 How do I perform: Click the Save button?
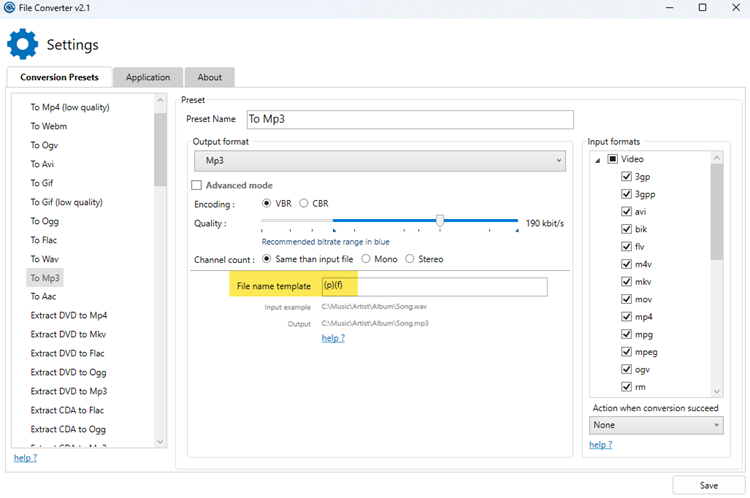[x=708, y=485]
